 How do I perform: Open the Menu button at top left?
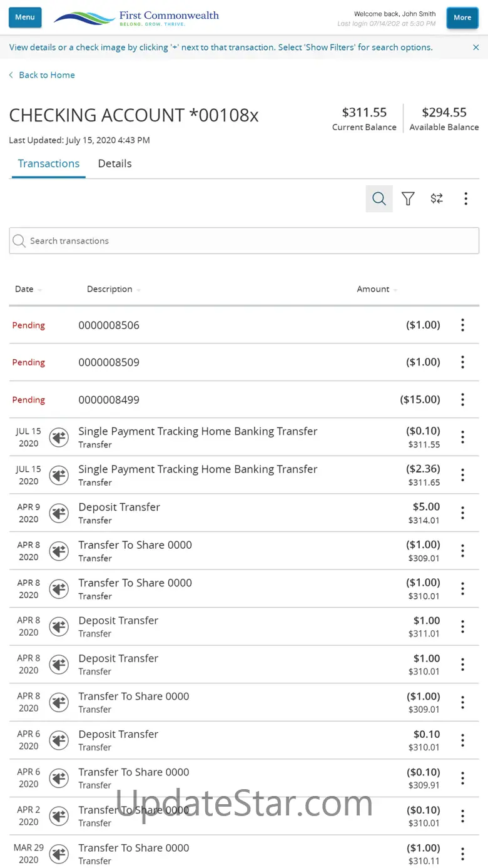pyautogui.click(x=25, y=18)
